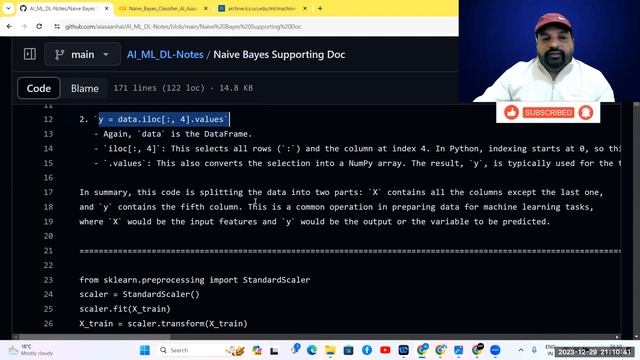This screenshot has height=360, width=640.
Task: Click the 'scaler = StandardScaler()' line
Action: pos(140,294)
